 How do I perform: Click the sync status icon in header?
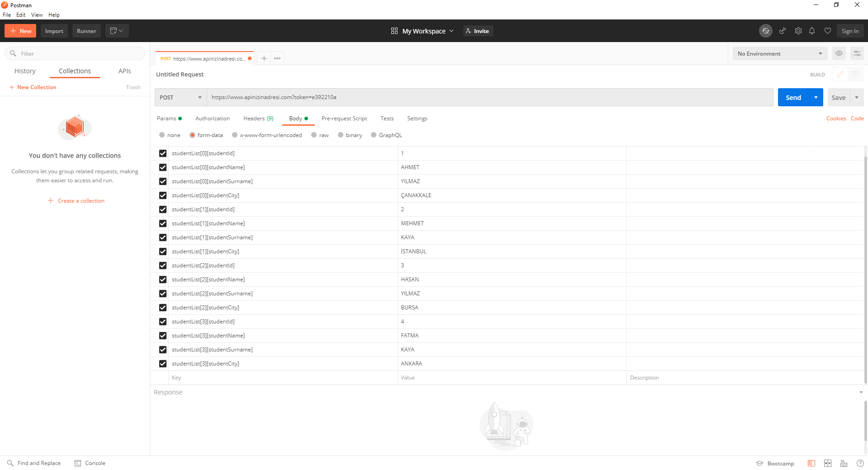click(x=765, y=31)
